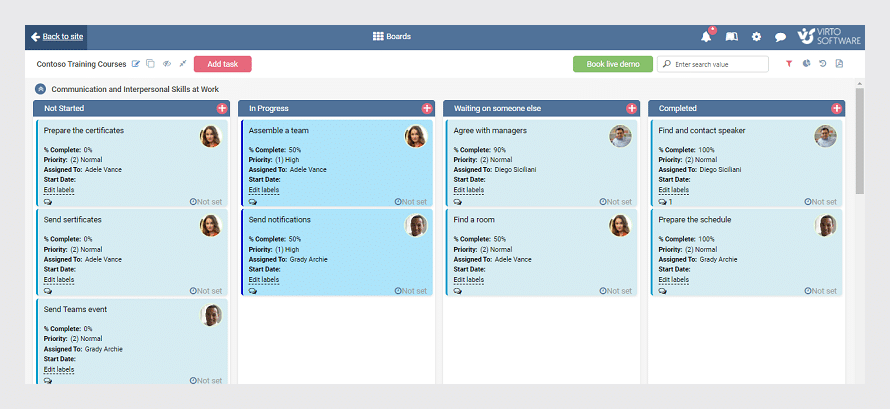Toggle board visibility eye icon

[x=167, y=64]
